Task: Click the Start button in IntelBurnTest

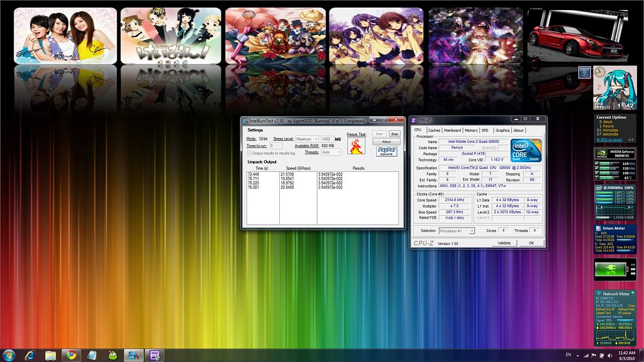Action: click(379, 134)
